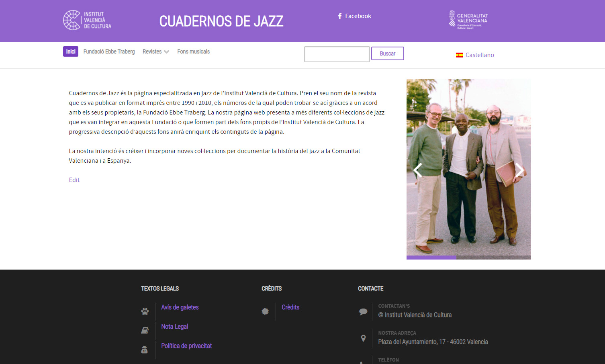Image resolution: width=605 pixels, height=364 pixels.
Task: Open Fundació Ebbe Traberg menu item
Action: click(x=109, y=51)
